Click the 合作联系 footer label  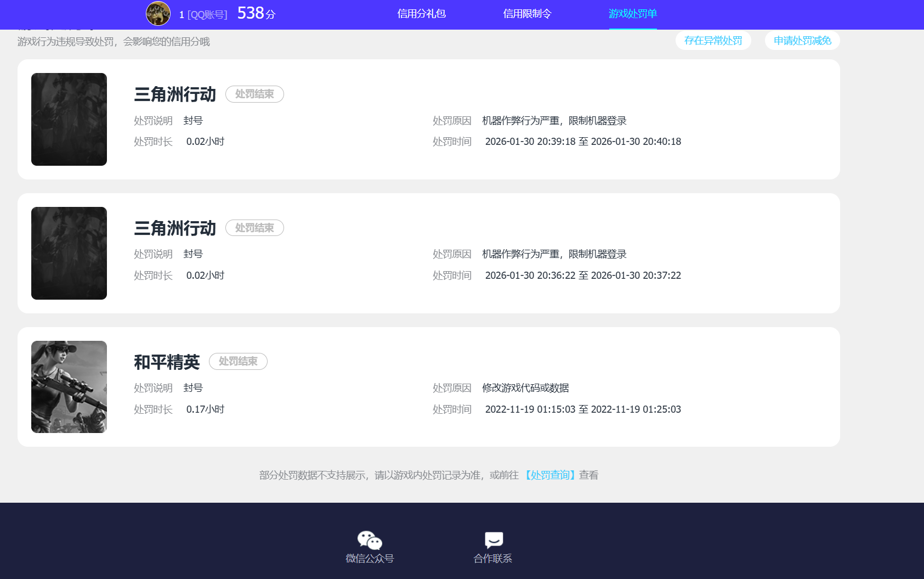[x=493, y=559]
